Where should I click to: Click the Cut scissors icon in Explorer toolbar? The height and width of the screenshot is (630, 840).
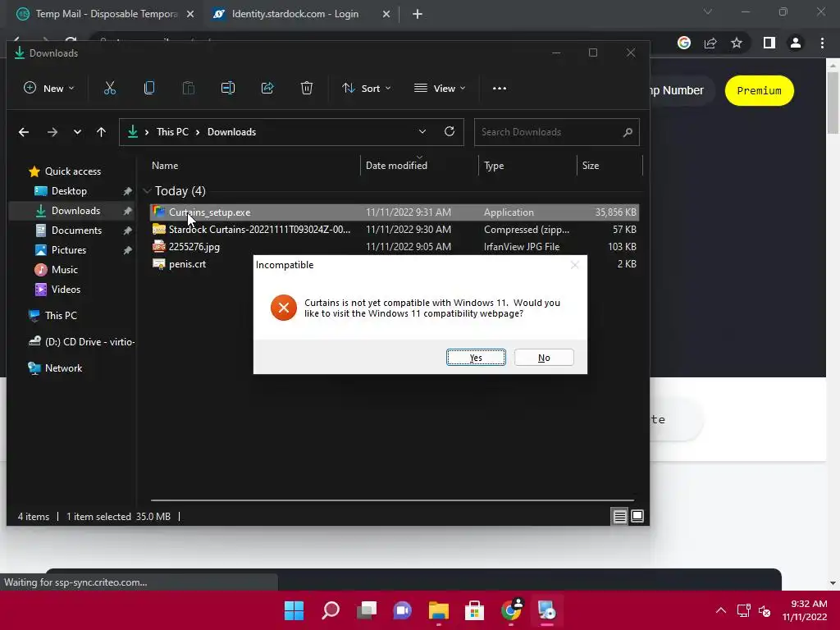click(x=110, y=89)
